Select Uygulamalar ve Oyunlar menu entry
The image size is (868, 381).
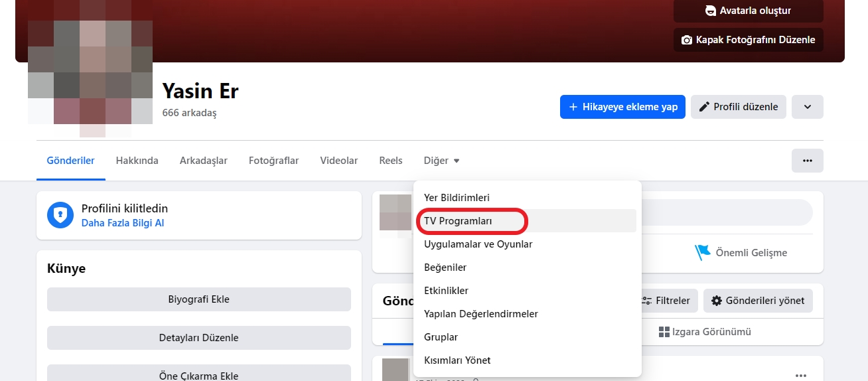pyautogui.click(x=528, y=244)
